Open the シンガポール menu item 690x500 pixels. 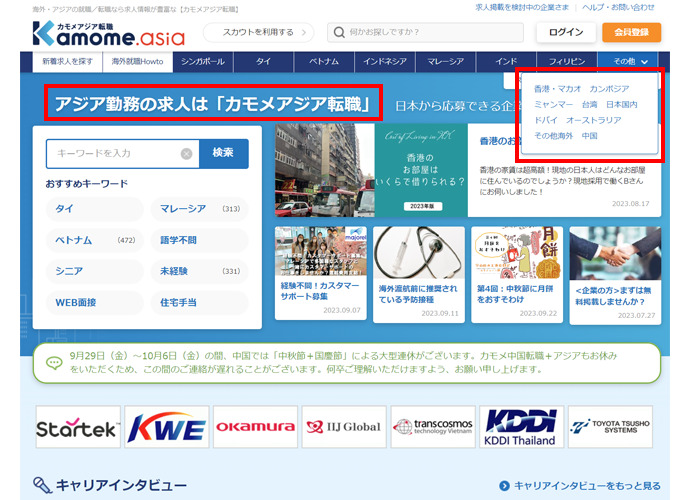click(x=203, y=62)
